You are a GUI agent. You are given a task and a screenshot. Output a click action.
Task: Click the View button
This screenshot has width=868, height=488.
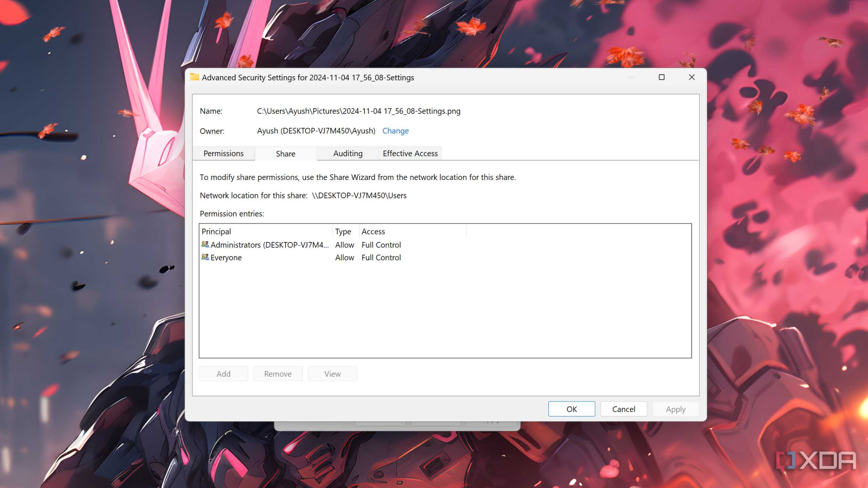click(333, 374)
